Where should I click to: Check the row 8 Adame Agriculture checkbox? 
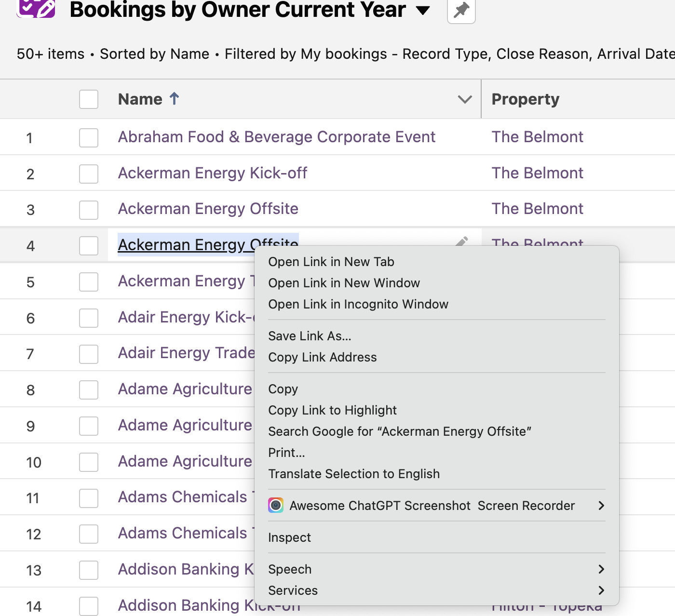[x=89, y=390]
